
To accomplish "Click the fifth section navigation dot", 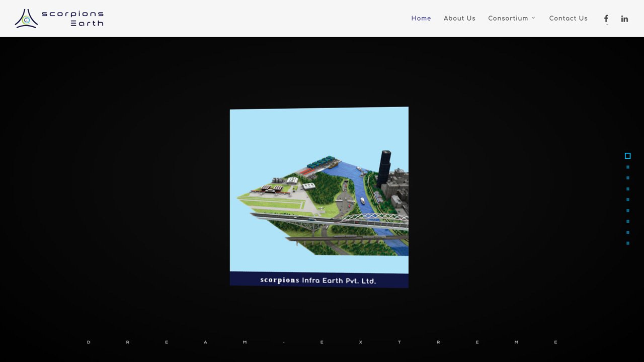I will 627,200.
